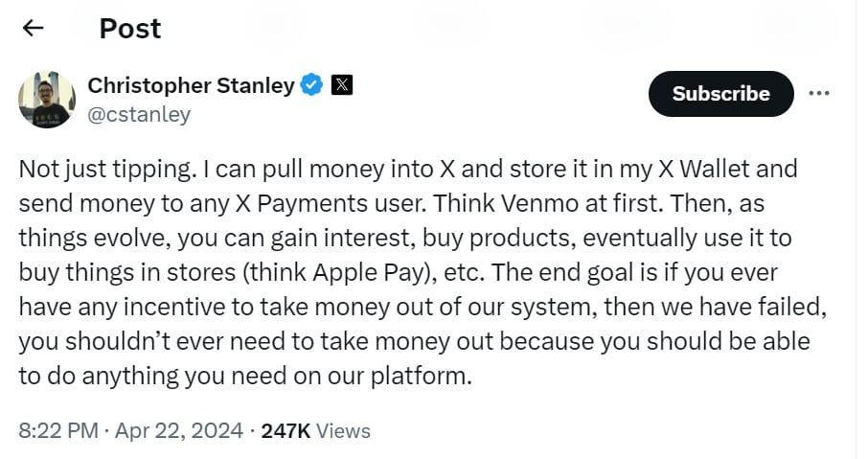The width and height of the screenshot is (868, 459).
Task: Click the blue verified checkmark badge
Action: (x=311, y=85)
